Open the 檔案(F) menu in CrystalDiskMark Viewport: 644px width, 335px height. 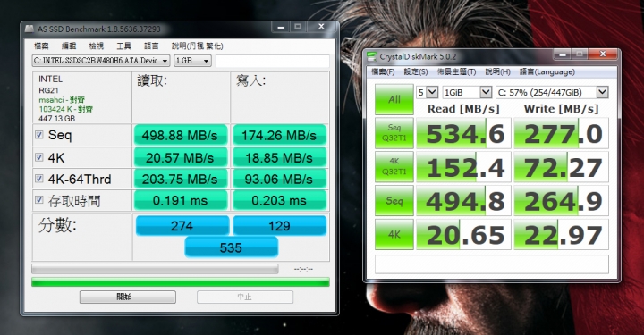[x=383, y=72]
